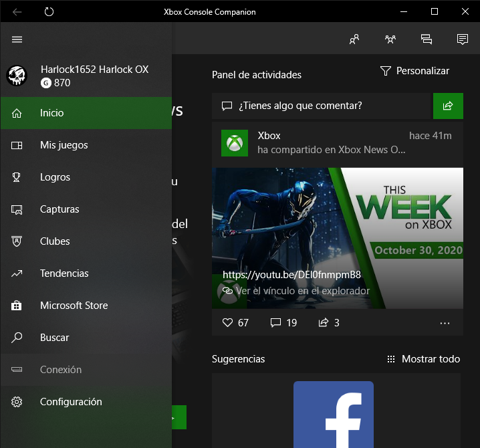The height and width of the screenshot is (448, 480).
Task: Select Mis juegos menu item
Action: tap(86, 145)
